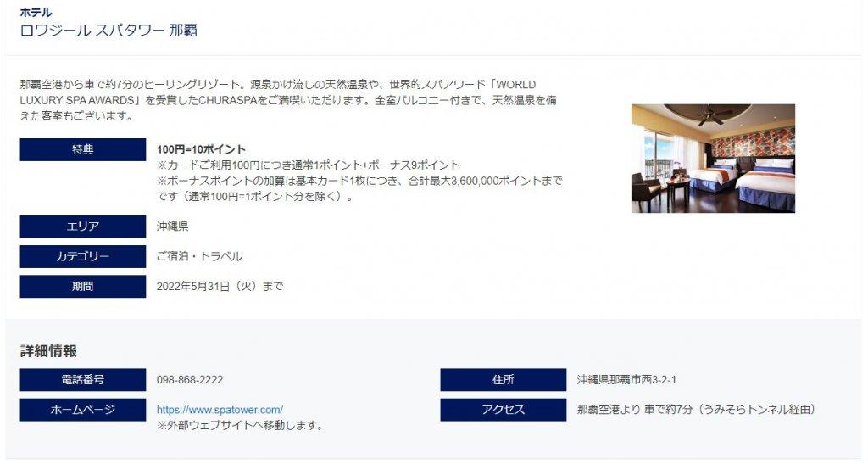The width and height of the screenshot is (868, 464).
Task: Click the 外部ウェブサイトへ移動します note
Action: pyautogui.click(x=240, y=425)
